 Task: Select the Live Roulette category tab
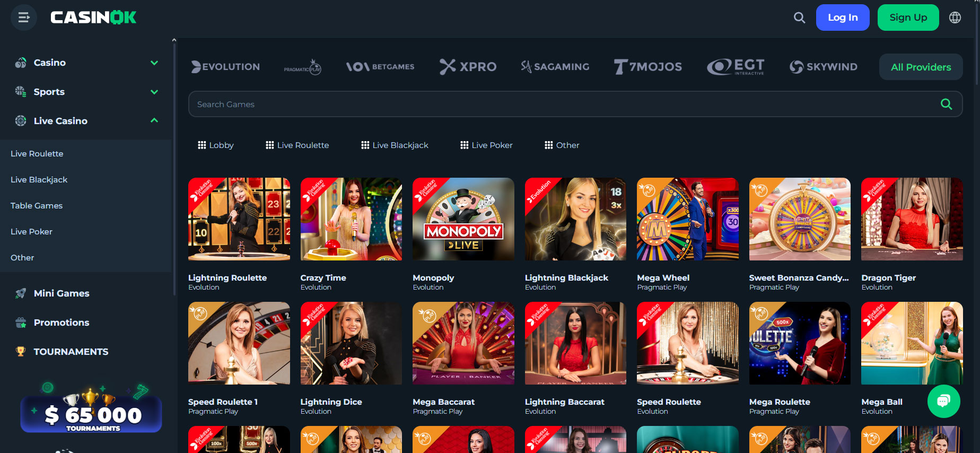[x=297, y=145]
